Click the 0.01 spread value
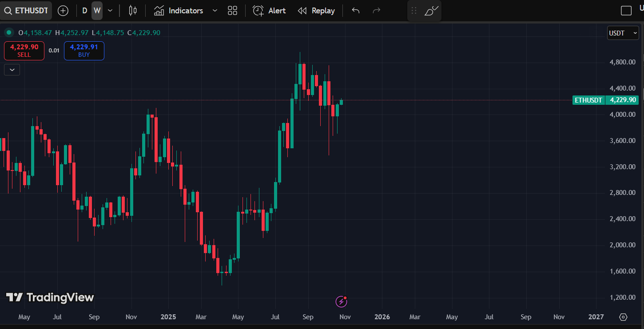 [x=54, y=51]
